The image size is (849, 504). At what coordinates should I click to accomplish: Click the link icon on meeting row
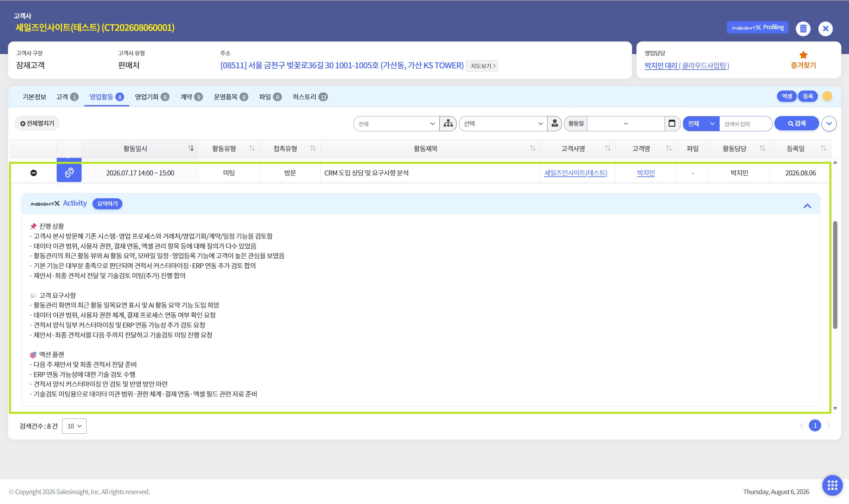click(x=69, y=173)
